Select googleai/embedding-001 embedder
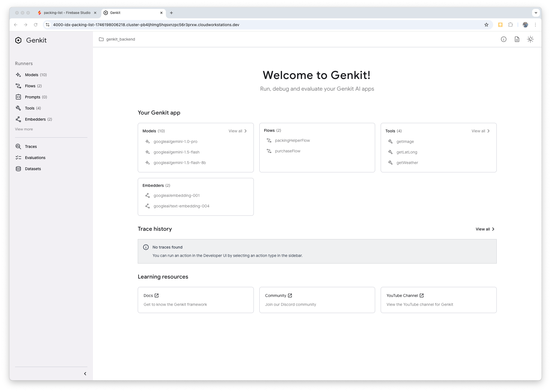551x392 pixels. [176, 195]
